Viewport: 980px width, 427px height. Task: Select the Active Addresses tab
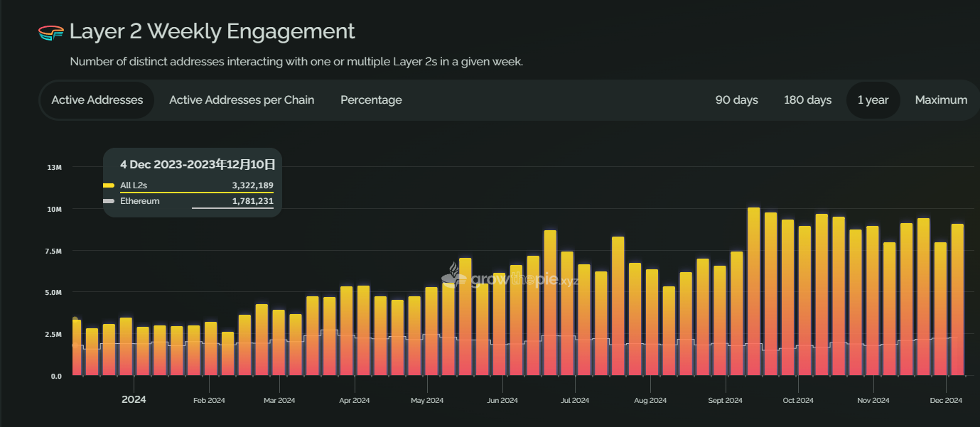[97, 100]
